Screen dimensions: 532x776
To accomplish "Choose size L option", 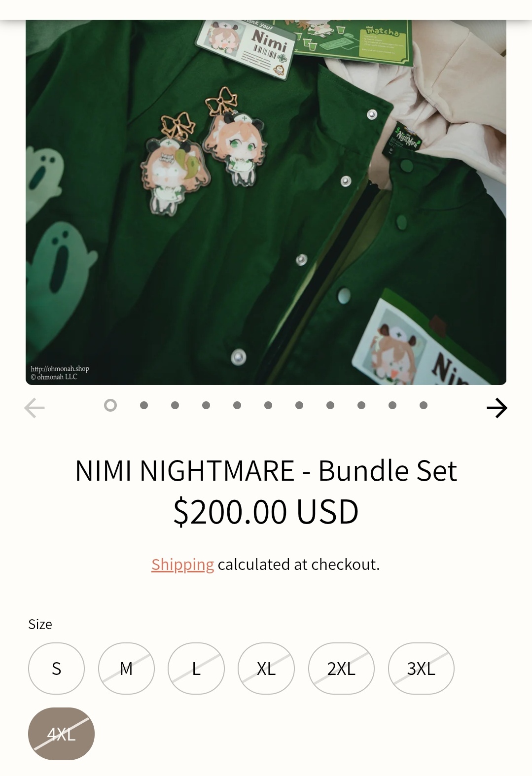I will point(196,669).
